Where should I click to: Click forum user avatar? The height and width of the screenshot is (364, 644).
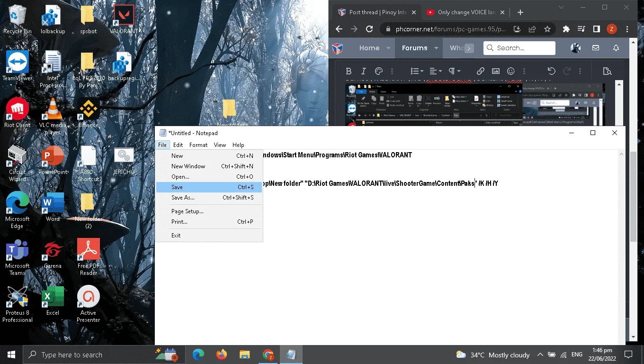576,48
